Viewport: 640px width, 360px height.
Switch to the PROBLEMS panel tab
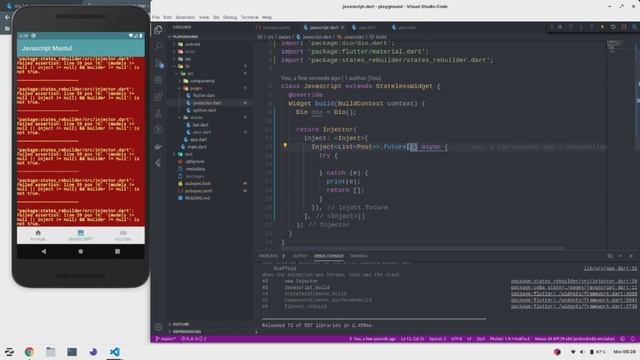pos(268,256)
